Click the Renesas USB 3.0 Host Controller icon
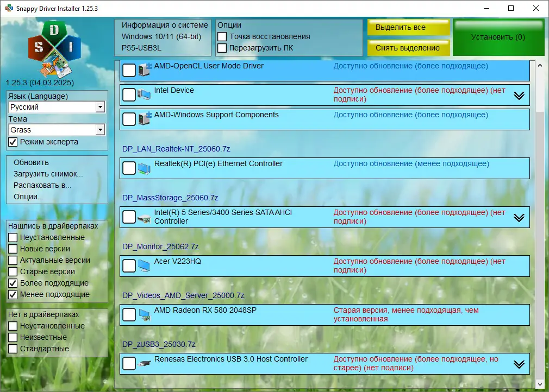This screenshot has height=392, width=549. click(144, 363)
